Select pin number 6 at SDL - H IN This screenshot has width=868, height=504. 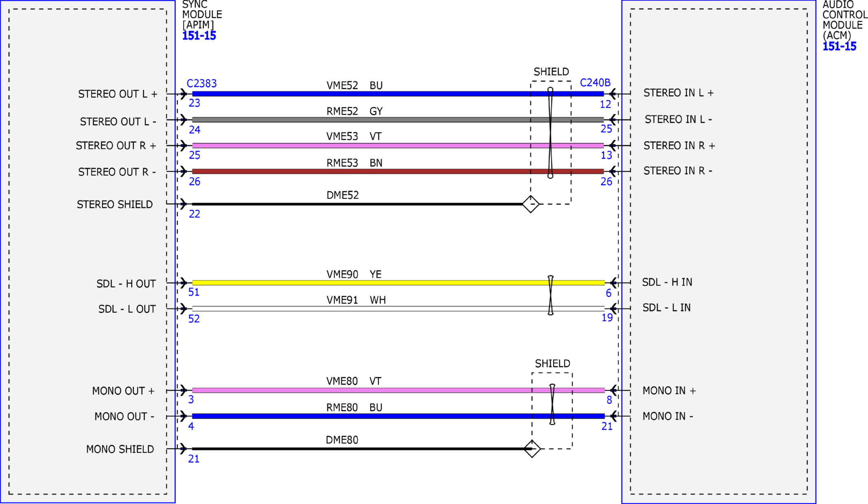tap(608, 293)
